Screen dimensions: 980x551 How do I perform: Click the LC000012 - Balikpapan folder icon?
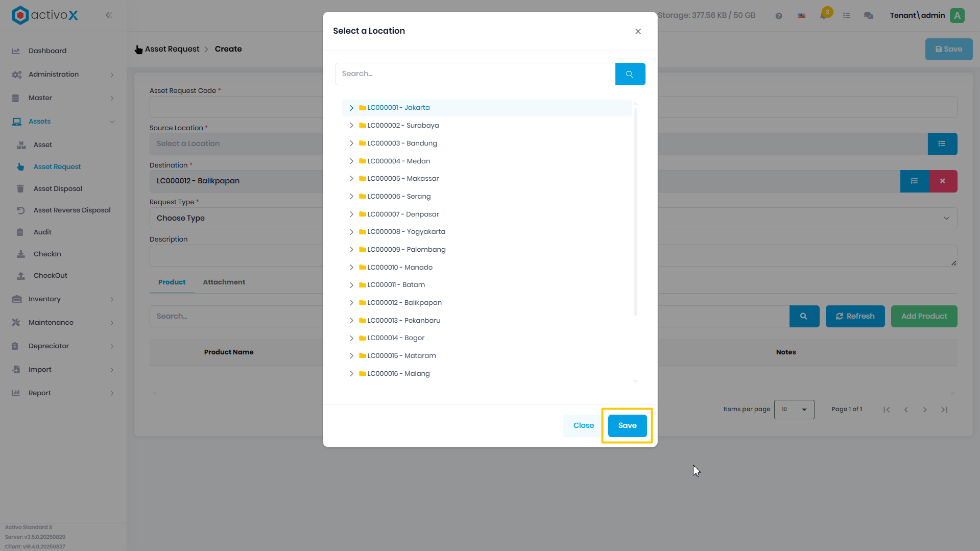tap(362, 303)
